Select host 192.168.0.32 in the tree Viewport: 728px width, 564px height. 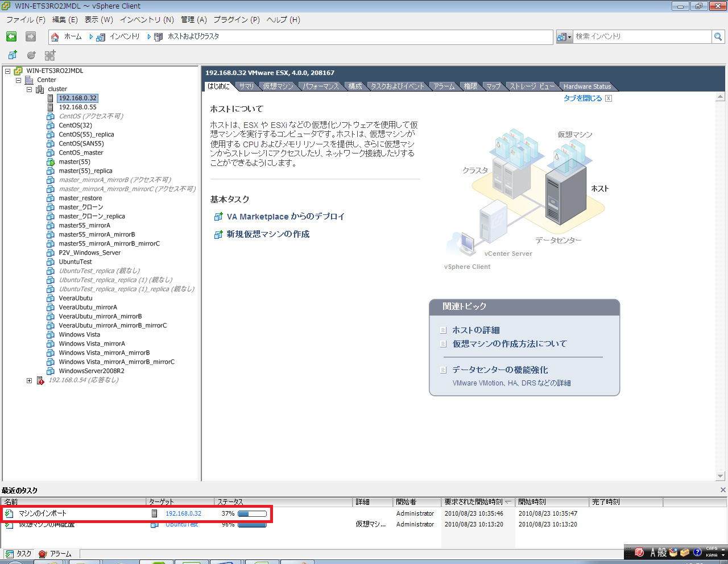(x=78, y=98)
